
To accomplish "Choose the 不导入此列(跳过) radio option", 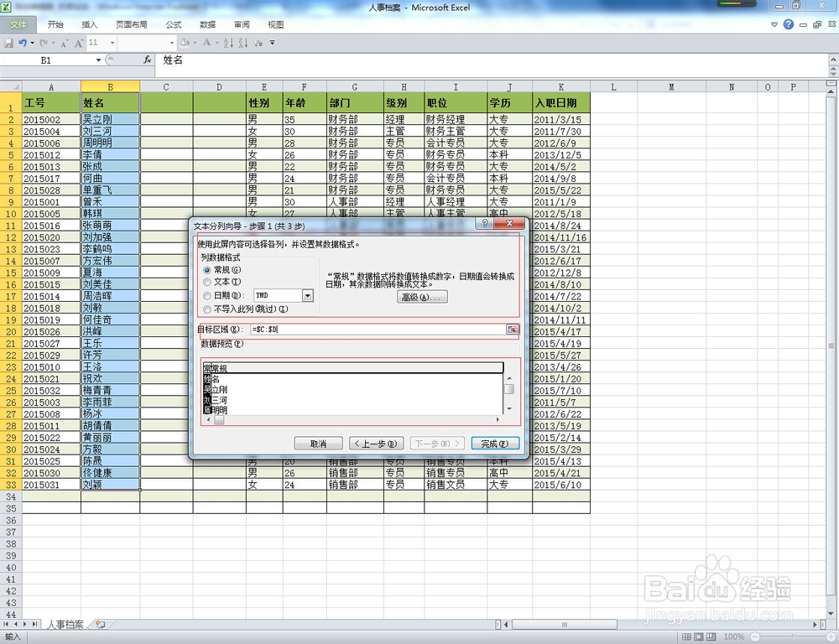I will pyautogui.click(x=206, y=307).
